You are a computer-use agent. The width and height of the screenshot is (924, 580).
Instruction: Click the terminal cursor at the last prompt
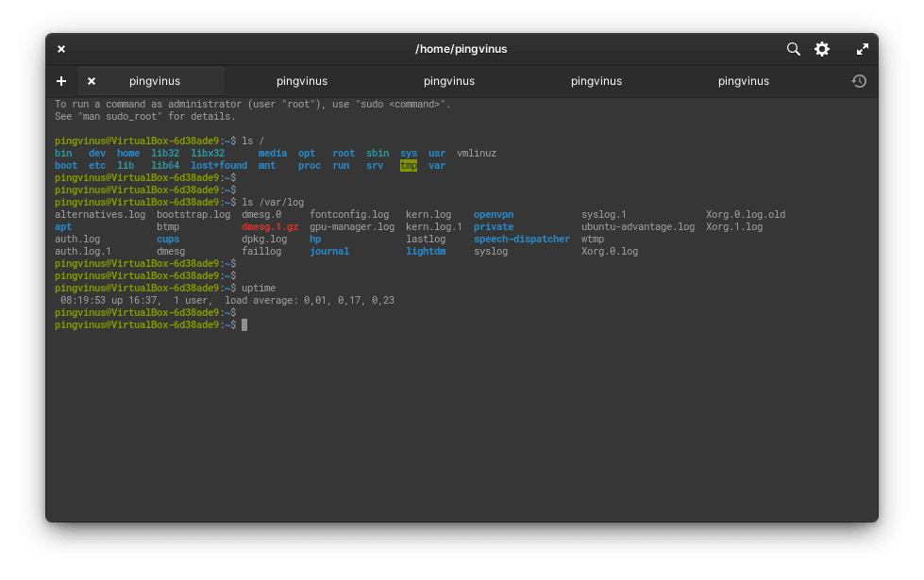tap(244, 324)
